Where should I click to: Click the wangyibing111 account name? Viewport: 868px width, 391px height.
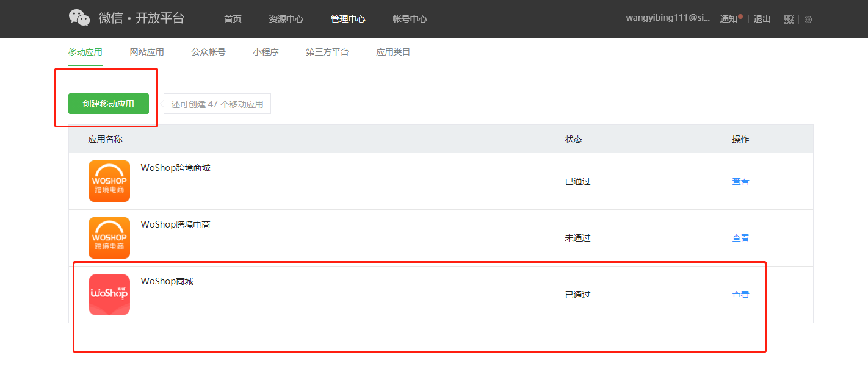coord(668,18)
